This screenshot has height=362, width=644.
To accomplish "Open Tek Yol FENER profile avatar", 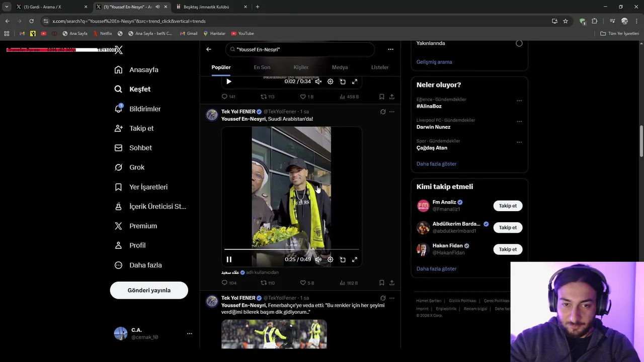I will 212,115.
